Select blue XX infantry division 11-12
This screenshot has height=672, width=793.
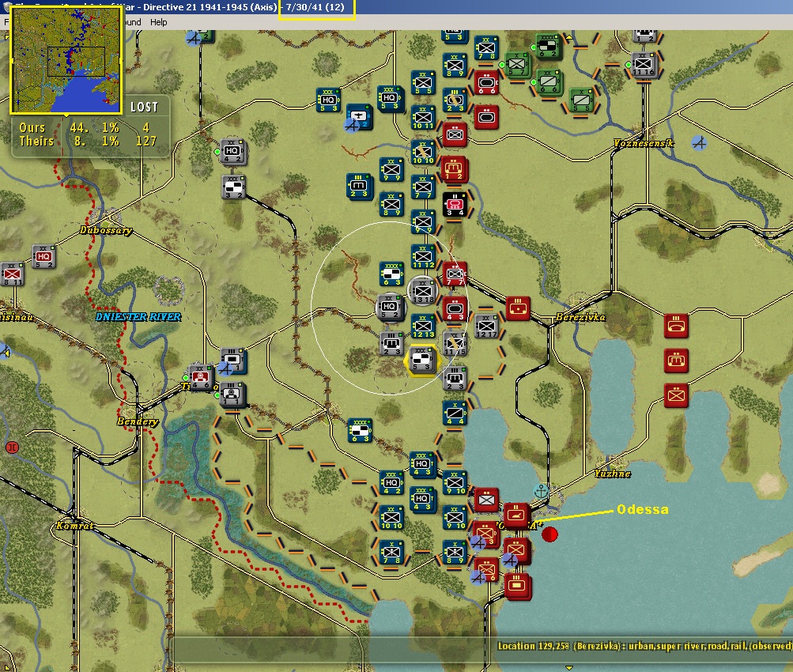click(x=423, y=256)
